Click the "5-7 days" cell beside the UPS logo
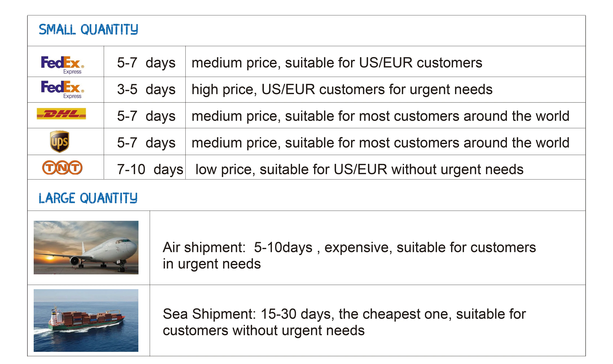The width and height of the screenshot is (613, 364). 146,143
